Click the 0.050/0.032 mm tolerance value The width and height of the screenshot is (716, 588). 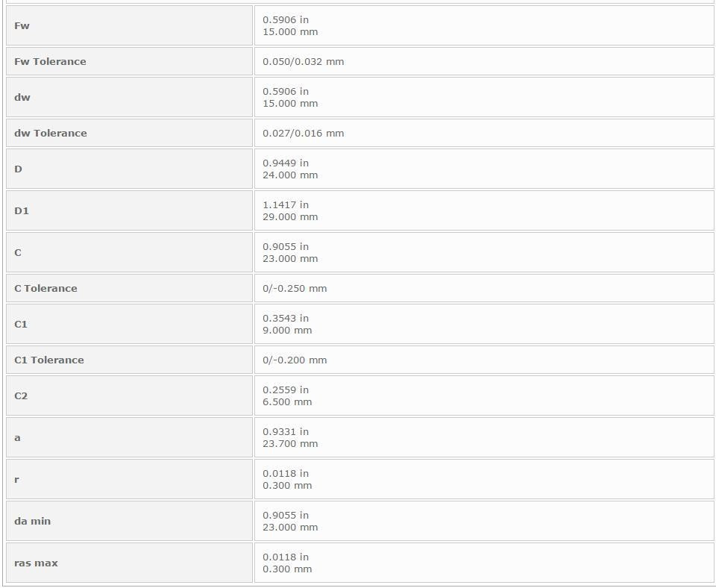tap(304, 62)
